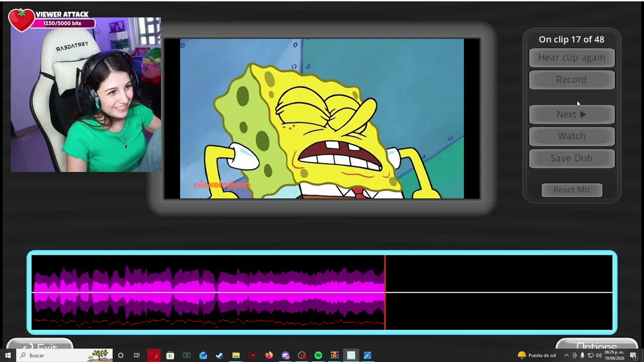Screen dimensions: 644x362
Task: Open the Puesta de sol weather widget
Action: click(x=537, y=355)
